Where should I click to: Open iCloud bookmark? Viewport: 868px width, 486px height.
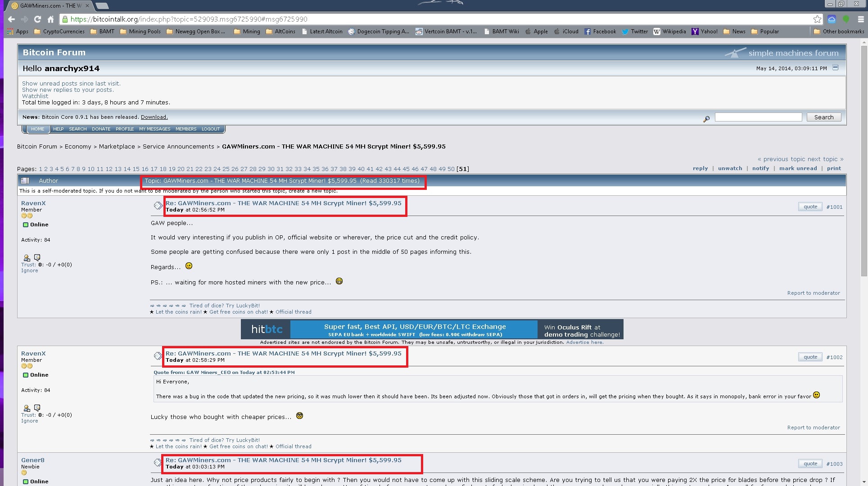pyautogui.click(x=566, y=31)
